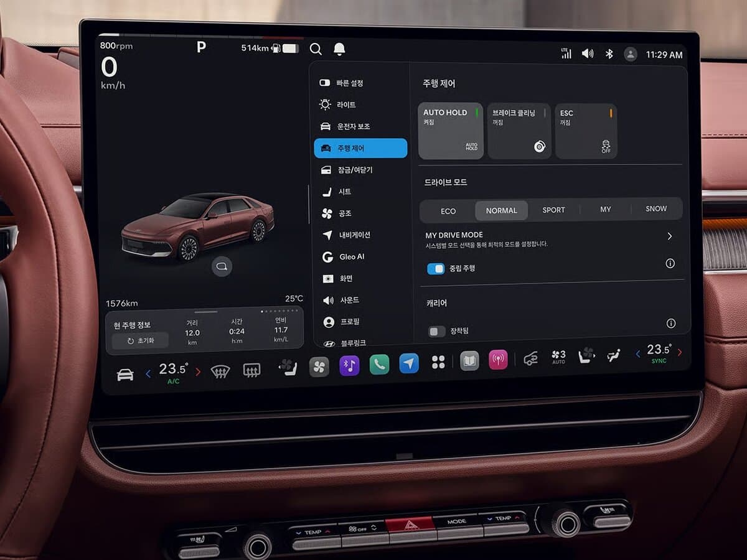This screenshot has width=747, height=560.
Task: Open Gleo AI settings
Action: [x=361, y=256]
